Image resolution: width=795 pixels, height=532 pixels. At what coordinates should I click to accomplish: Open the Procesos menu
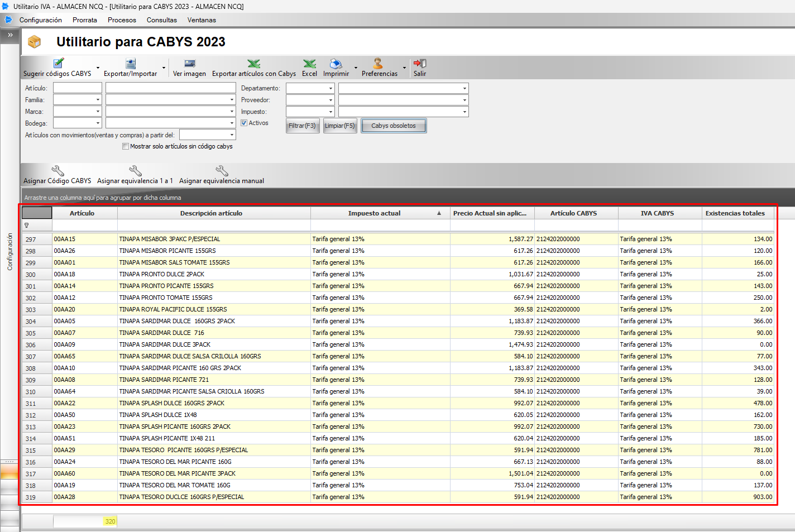(122, 20)
